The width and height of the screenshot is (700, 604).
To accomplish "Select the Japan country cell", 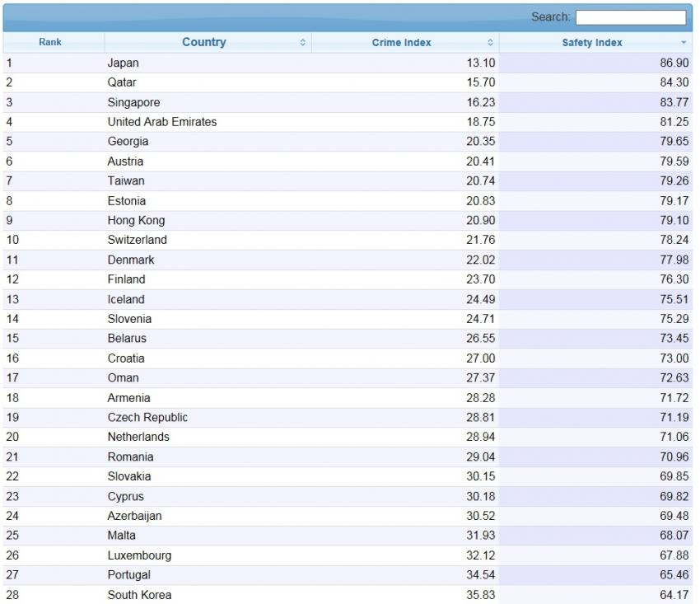I will tap(208, 63).
